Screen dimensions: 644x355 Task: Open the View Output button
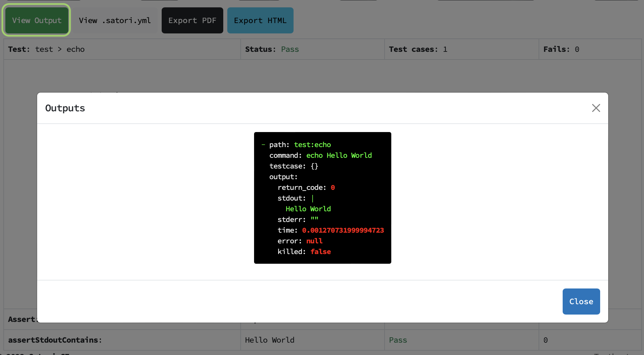tap(36, 20)
